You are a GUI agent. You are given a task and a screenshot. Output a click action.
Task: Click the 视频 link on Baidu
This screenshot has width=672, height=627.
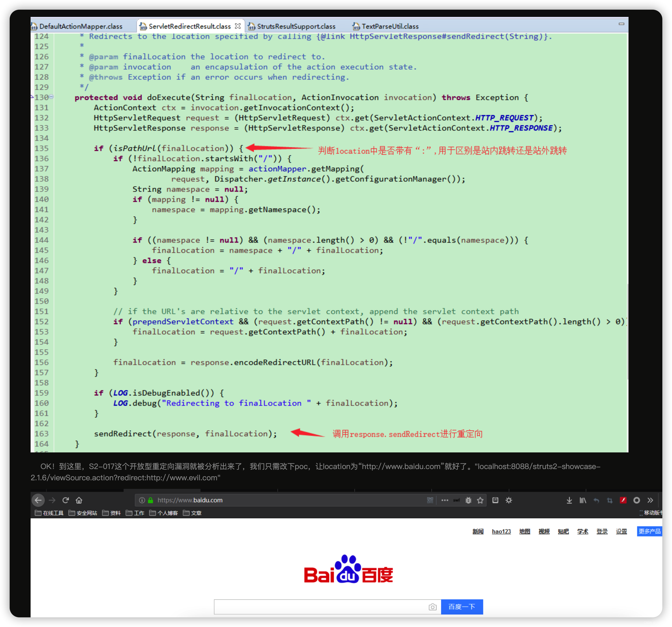pos(544,532)
